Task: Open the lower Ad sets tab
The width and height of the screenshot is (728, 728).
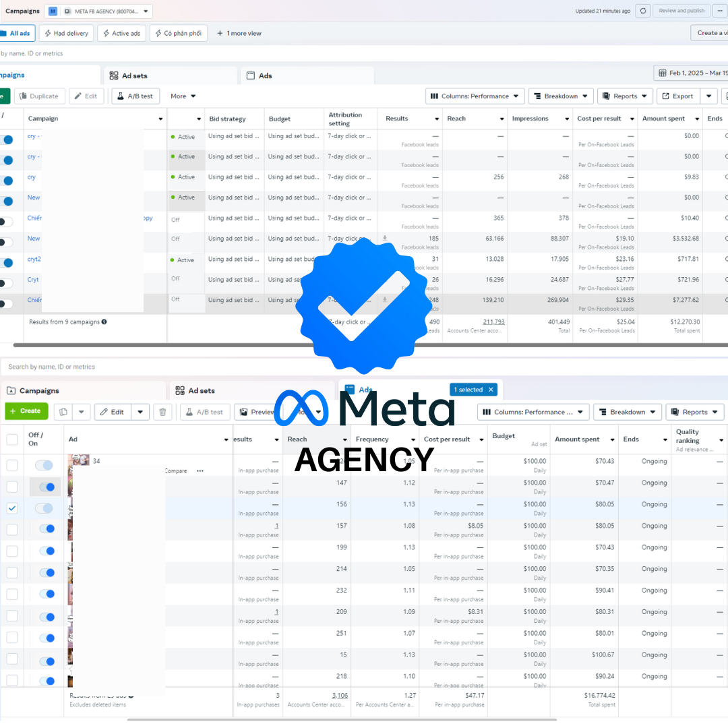Action: click(252, 391)
